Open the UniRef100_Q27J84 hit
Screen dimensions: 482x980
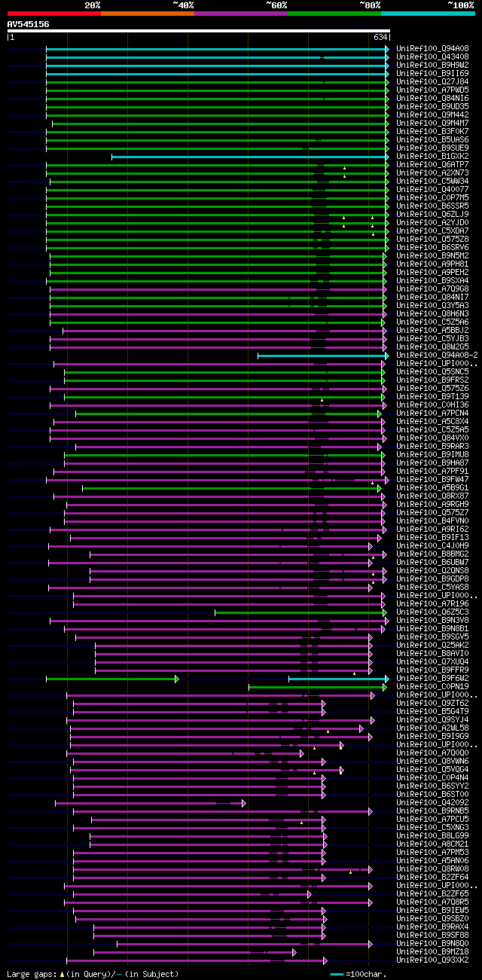pos(432,81)
